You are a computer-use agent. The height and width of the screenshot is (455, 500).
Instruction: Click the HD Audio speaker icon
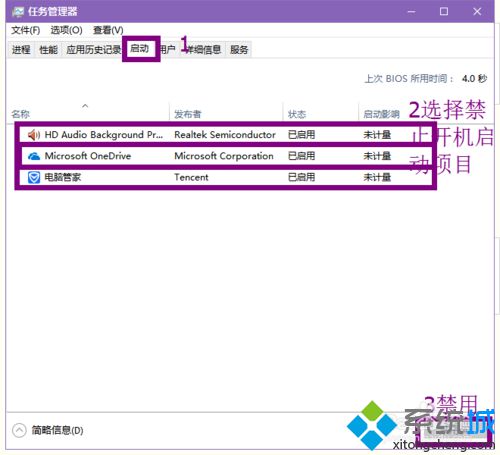click(x=34, y=135)
